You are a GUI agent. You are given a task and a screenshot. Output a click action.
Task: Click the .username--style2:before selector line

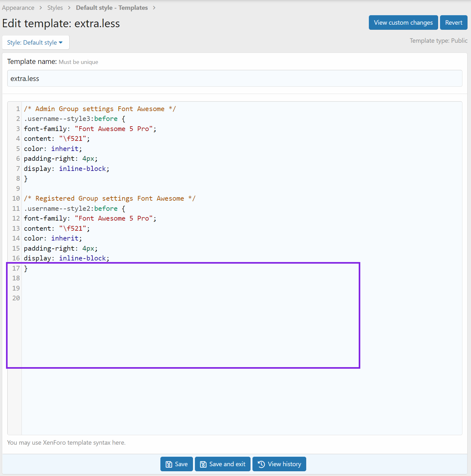click(75, 209)
